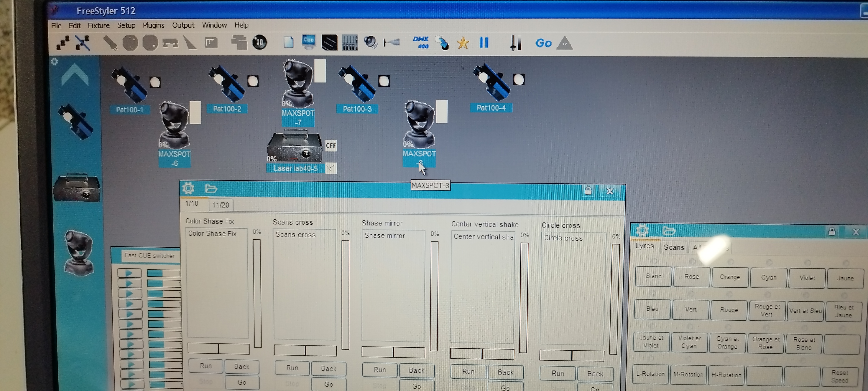The height and width of the screenshot is (391, 868).
Task: Click the blue pointing hand toolbar icon
Action: (x=442, y=43)
